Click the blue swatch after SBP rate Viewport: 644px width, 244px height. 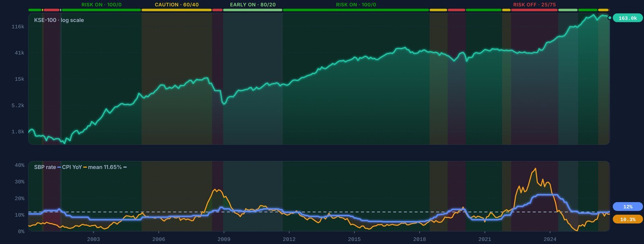(59, 167)
